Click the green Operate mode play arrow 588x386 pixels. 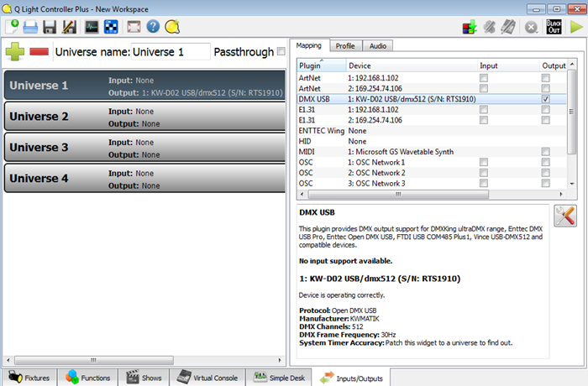coord(576,27)
